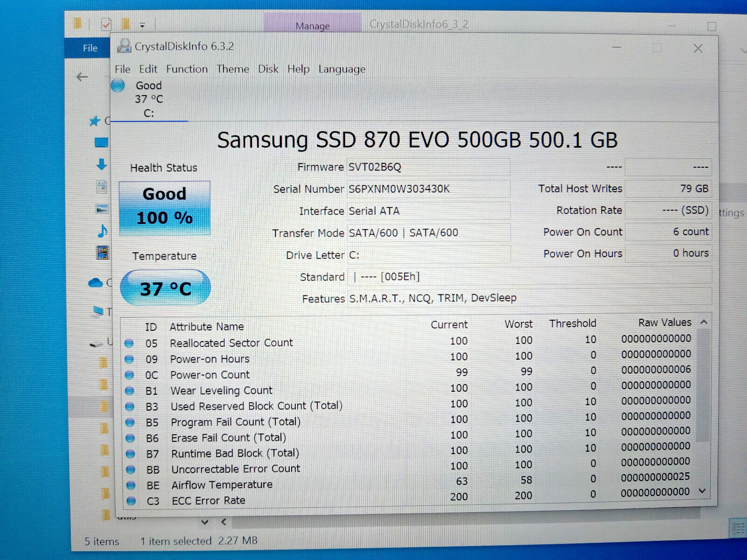Click the CrystalDiskInfo title bar app icon

pos(124,46)
